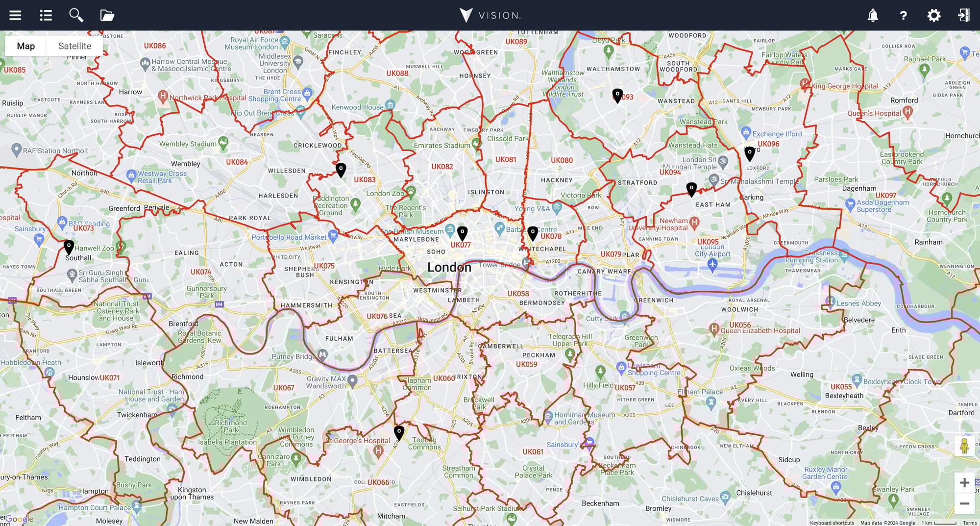This screenshot has width=980, height=526.
Task: Open the folder icon in toolbar
Action: tap(107, 15)
